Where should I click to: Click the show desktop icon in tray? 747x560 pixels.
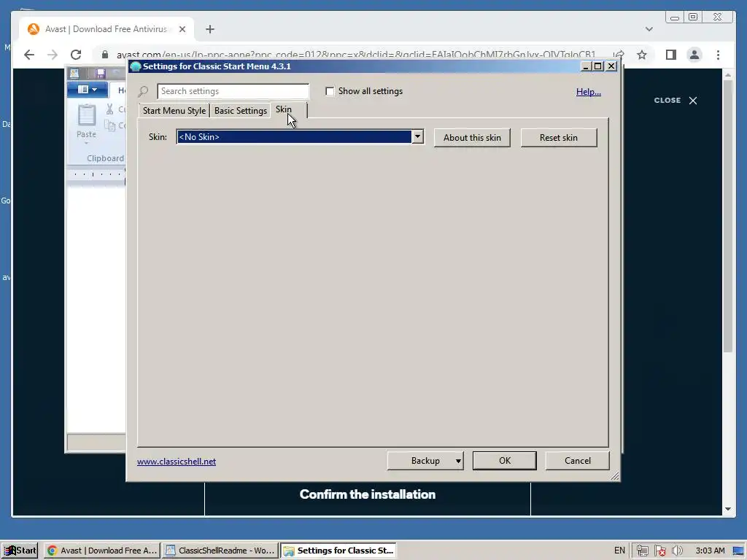(738, 551)
